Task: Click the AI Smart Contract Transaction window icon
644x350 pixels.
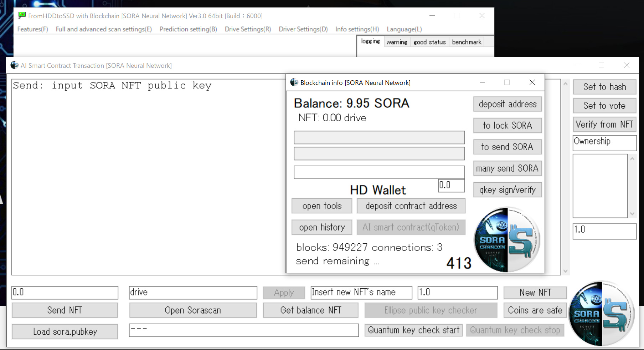Action: coord(15,65)
